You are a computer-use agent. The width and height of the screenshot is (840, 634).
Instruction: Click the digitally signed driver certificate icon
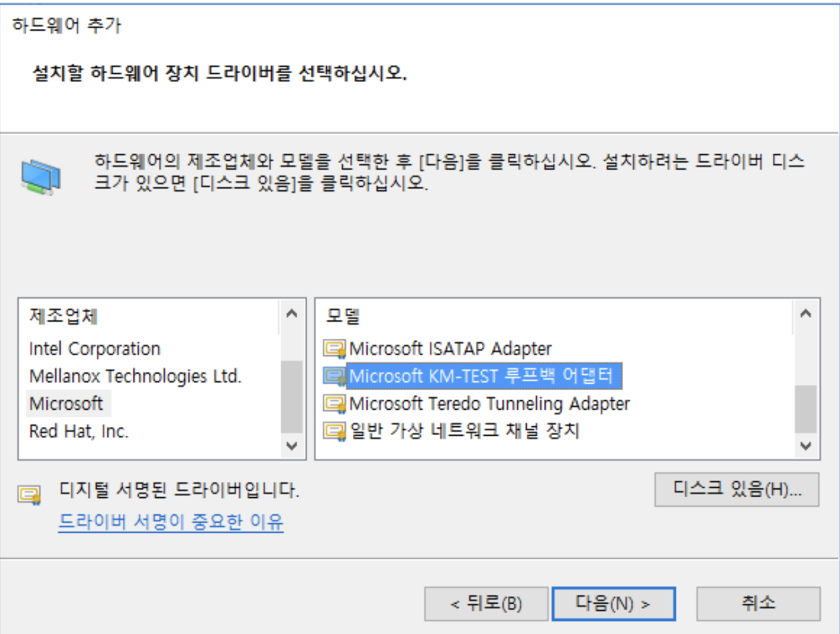[x=29, y=495]
